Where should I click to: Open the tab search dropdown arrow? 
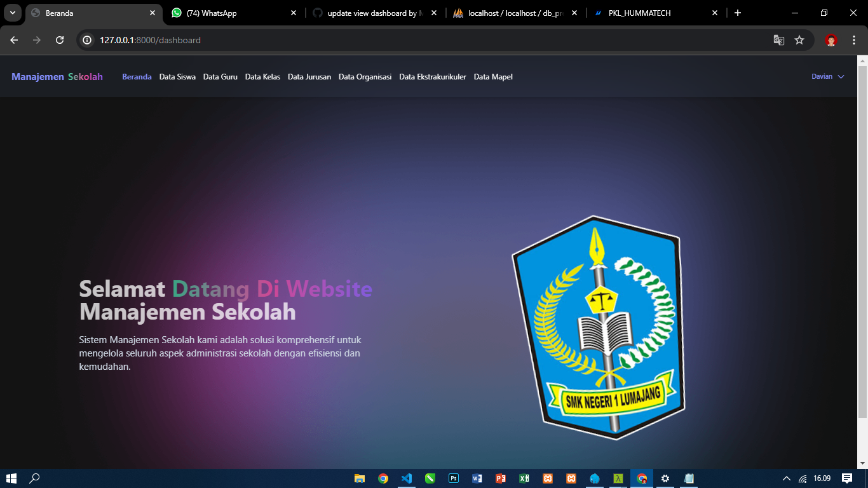(12, 13)
